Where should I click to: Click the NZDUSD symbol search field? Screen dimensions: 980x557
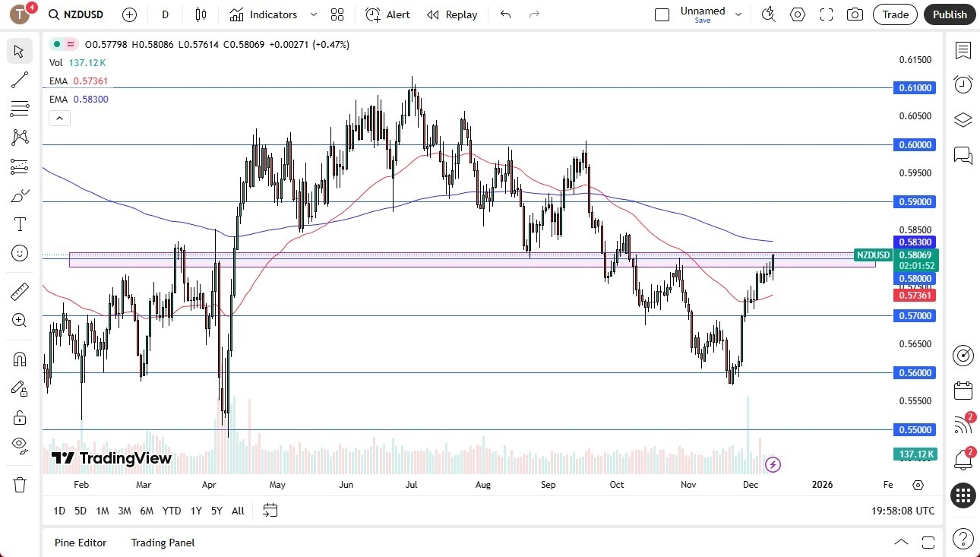[x=76, y=14]
